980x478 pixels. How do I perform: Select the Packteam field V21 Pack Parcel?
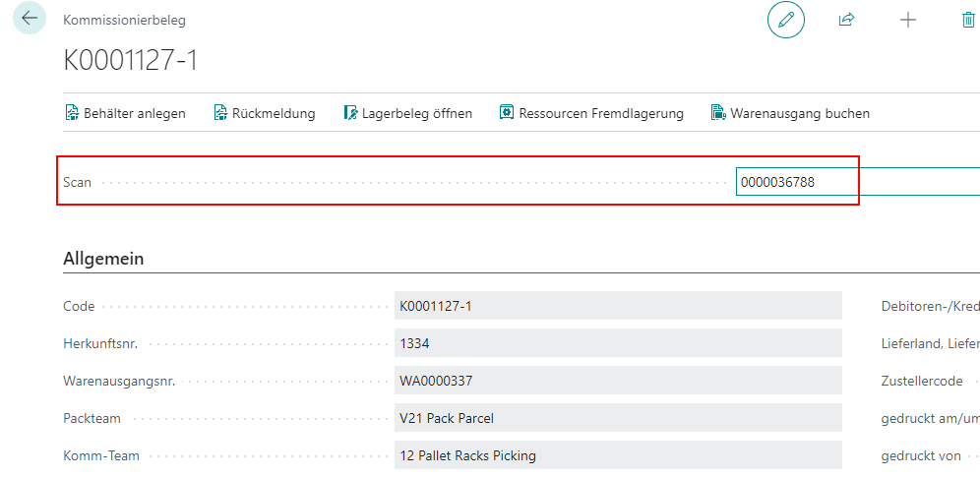pos(617,418)
